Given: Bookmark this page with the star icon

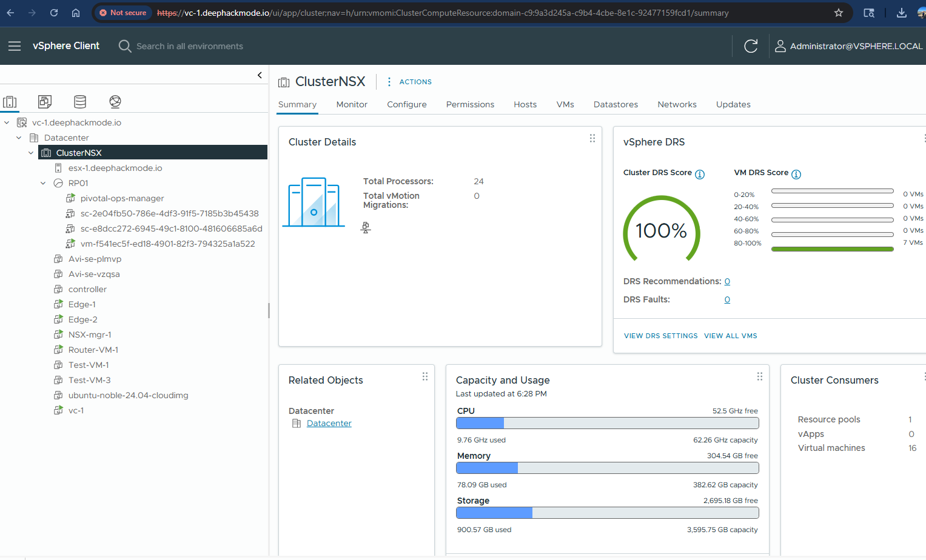Looking at the screenshot, I should coord(839,13).
